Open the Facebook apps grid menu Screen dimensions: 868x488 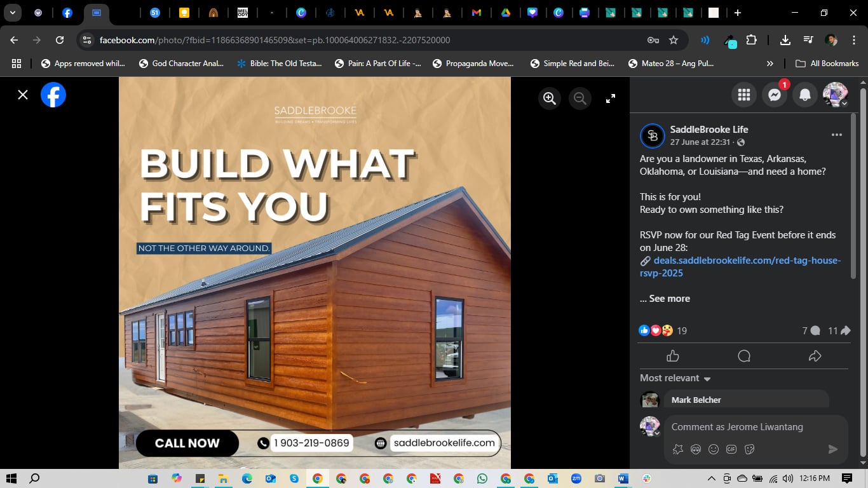744,95
